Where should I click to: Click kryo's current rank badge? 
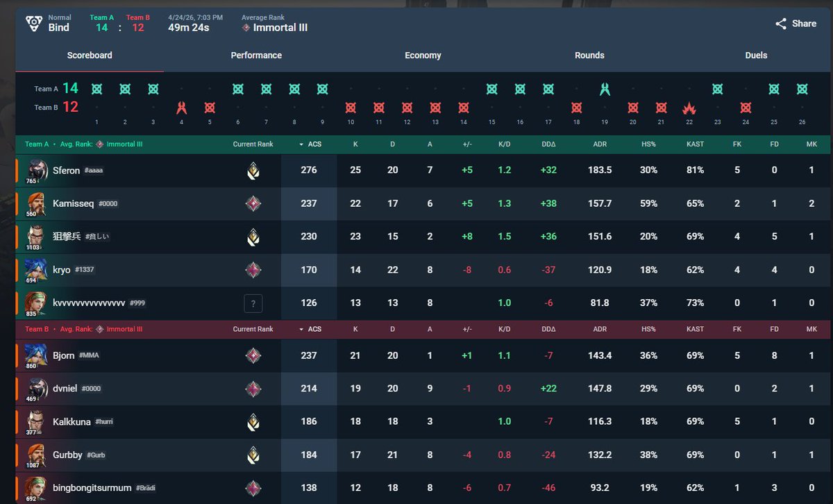pos(253,270)
